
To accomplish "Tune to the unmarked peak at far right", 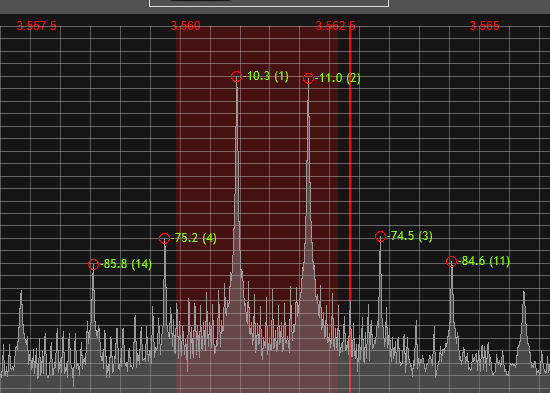I will tap(524, 293).
